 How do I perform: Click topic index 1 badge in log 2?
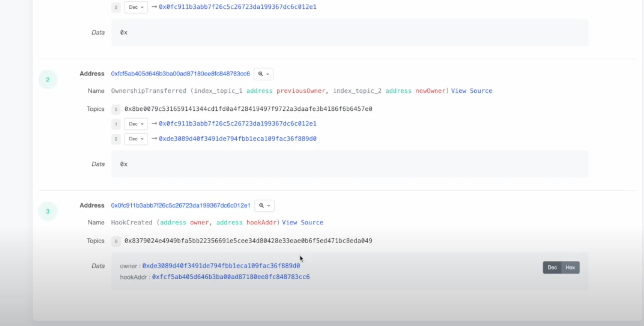(x=116, y=124)
